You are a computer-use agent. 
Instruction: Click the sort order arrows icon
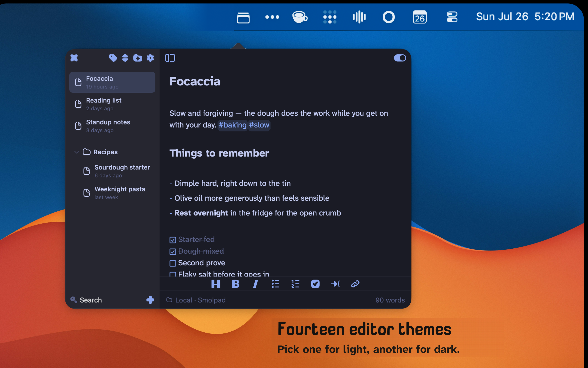click(x=125, y=58)
